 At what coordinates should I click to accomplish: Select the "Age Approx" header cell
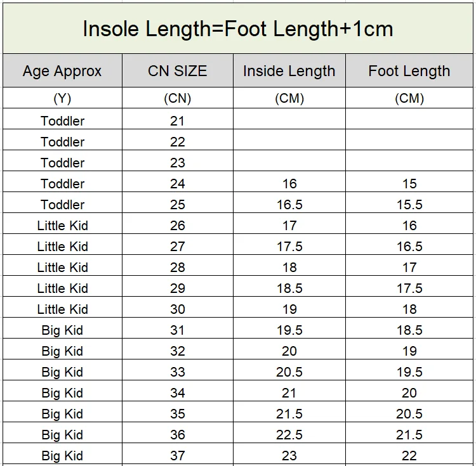point(62,71)
